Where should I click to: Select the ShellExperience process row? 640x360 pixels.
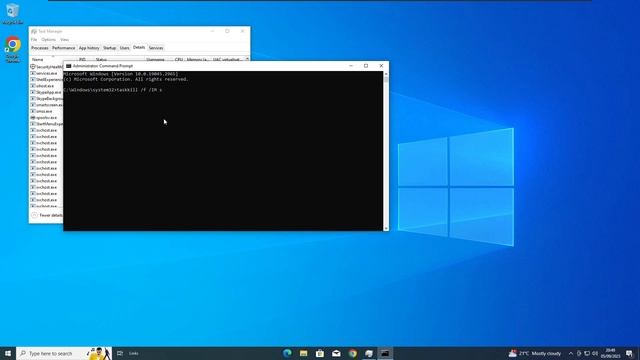click(47, 80)
